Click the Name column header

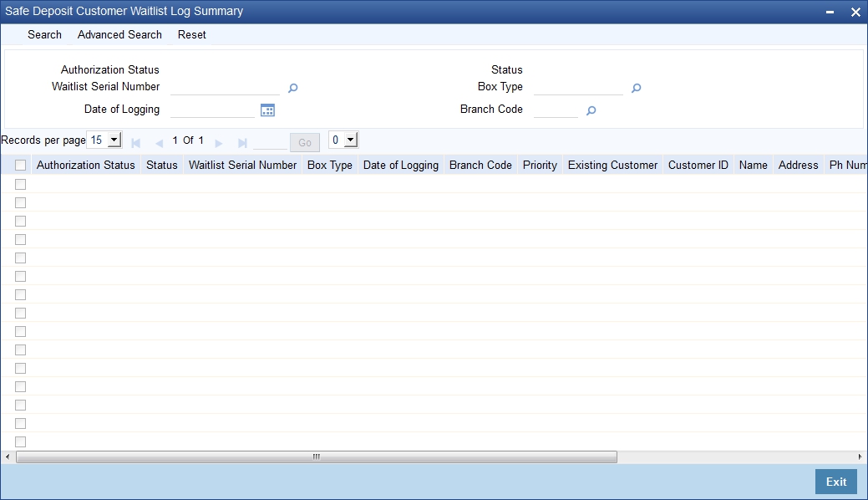click(x=753, y=166)
